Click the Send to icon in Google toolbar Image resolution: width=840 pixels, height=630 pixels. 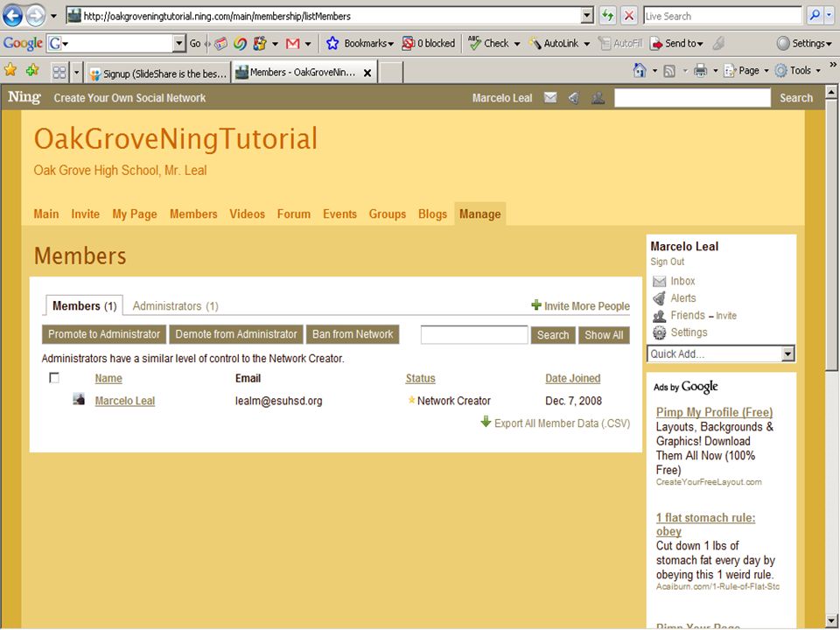pyautogui.click(x=656, y=44)
